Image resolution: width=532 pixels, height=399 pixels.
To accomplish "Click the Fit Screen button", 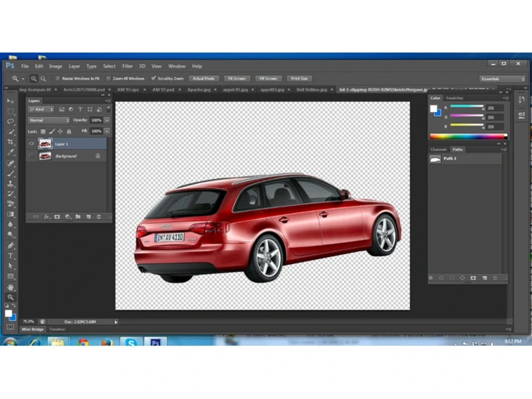I will click(237, 79).
